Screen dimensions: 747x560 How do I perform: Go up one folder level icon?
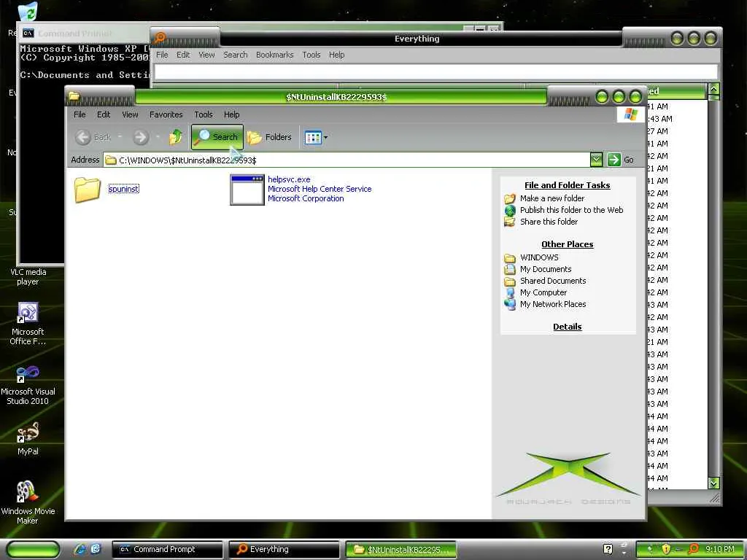(x=176, y=137)
